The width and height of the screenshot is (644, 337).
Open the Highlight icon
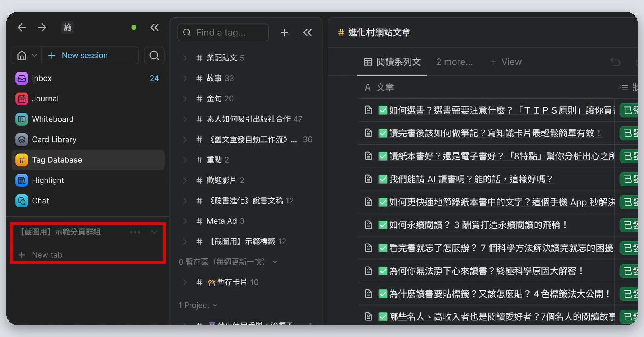click(x=22, y=180)
